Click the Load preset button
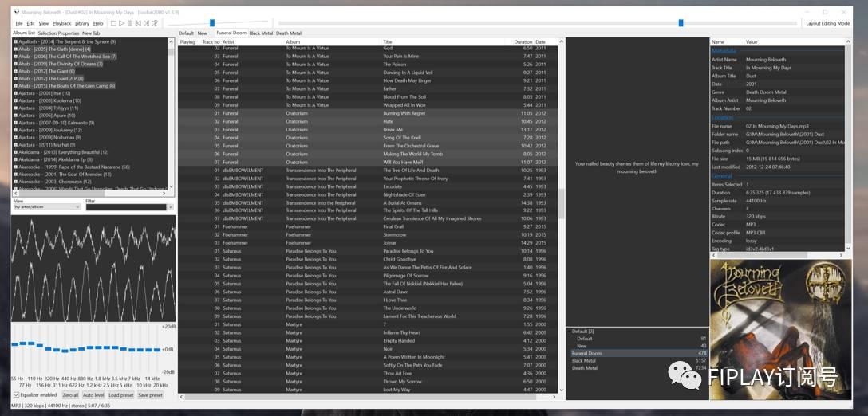868x416 pixels. tap(120, 395)
